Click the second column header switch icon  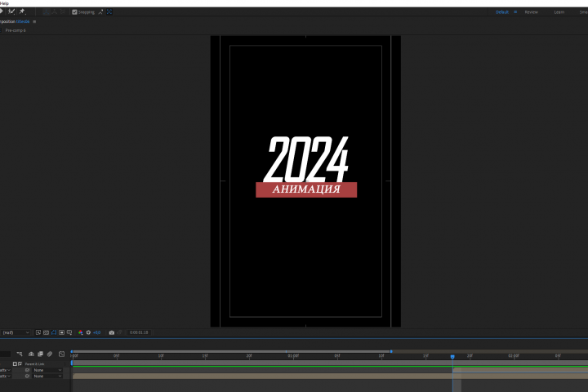click(20, 364)
